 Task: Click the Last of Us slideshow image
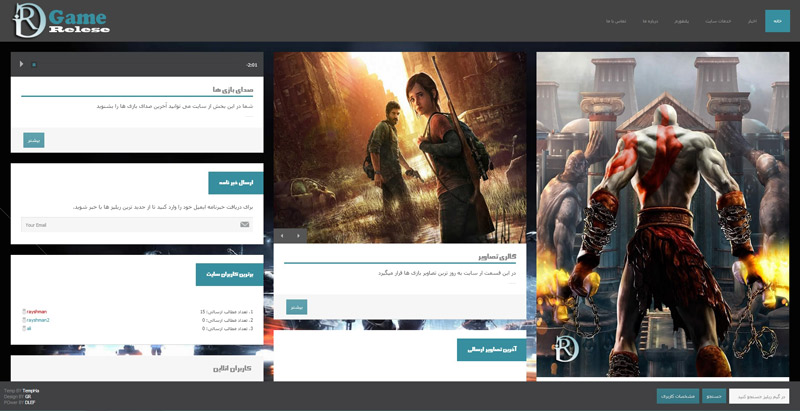(x=399, y=147)
